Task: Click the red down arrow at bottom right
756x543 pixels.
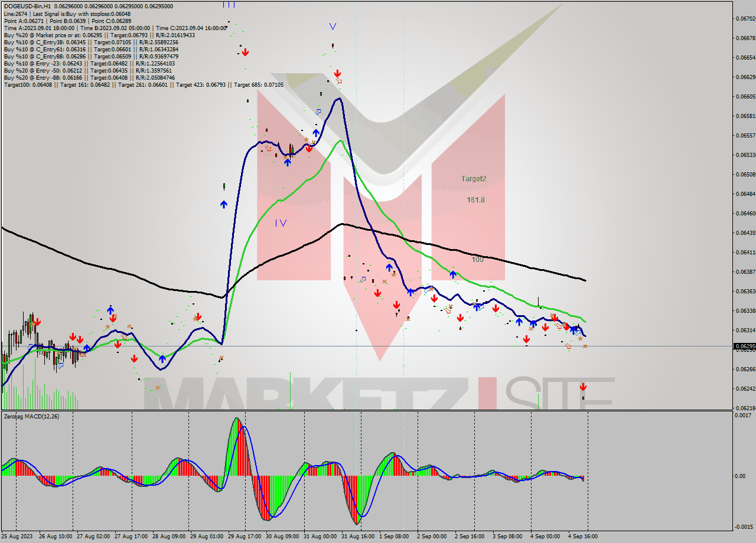Action: tap(583, 387)
